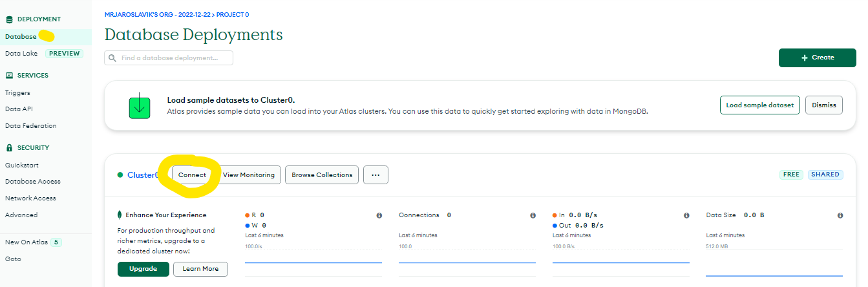Click the info icon on Data Size chart
This screenshot has width=868, height=287.
coord(840,215)
